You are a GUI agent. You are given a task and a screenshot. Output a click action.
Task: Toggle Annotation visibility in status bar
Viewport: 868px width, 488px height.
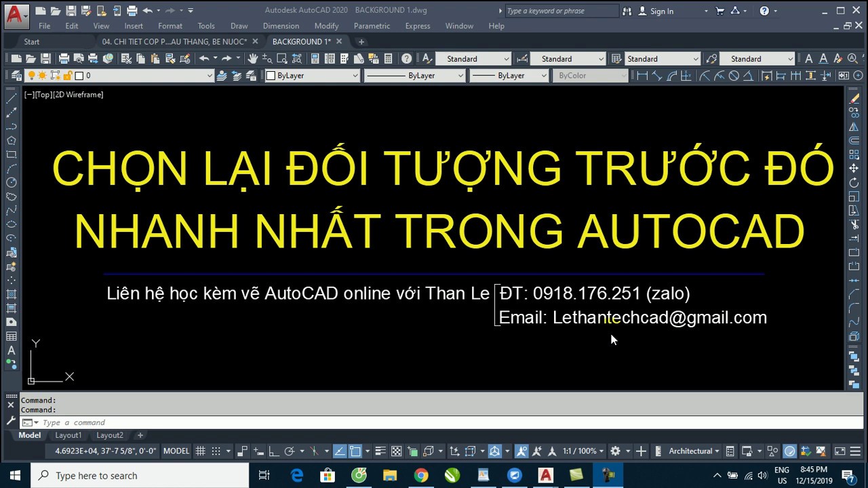(521, 451)
